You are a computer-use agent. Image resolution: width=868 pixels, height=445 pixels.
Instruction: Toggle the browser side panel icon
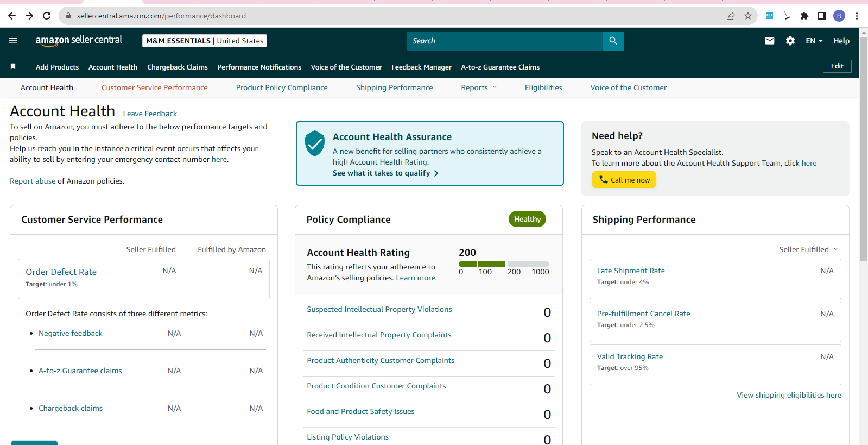(822, 16)
